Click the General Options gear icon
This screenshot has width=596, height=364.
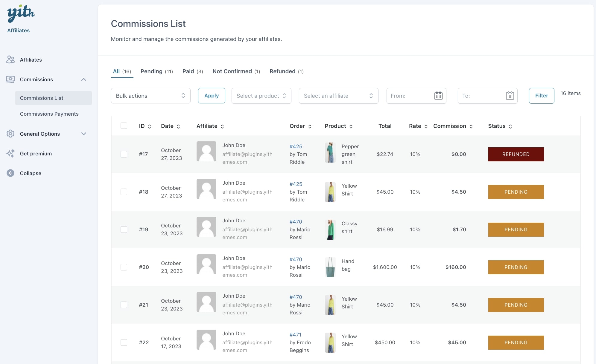10,134
